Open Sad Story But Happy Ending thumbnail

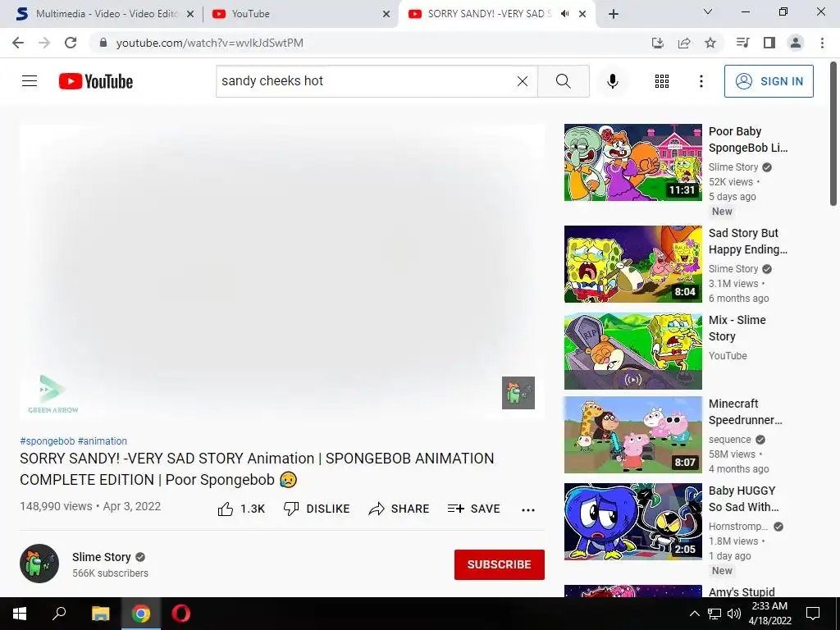(632, 264)
